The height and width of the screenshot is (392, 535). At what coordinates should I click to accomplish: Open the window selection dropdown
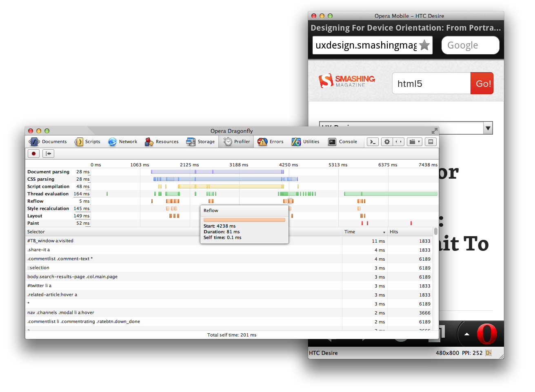(414, 142)
